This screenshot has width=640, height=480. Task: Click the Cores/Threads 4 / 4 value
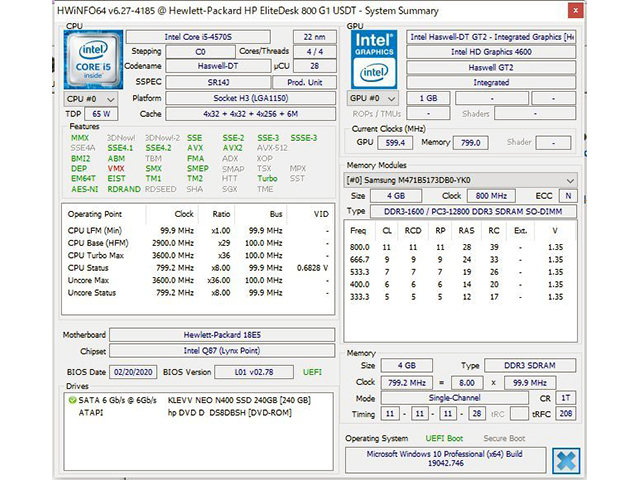click(314, 52)
